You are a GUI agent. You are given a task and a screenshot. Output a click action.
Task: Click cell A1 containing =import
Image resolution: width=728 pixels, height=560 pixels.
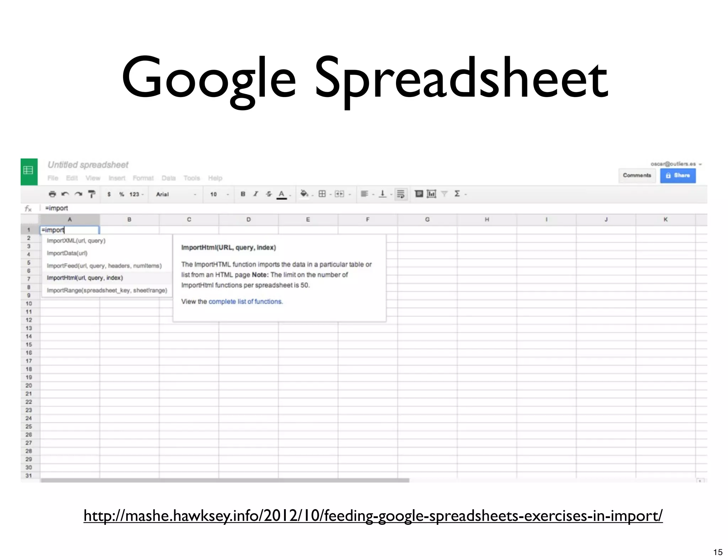[70, 230]
